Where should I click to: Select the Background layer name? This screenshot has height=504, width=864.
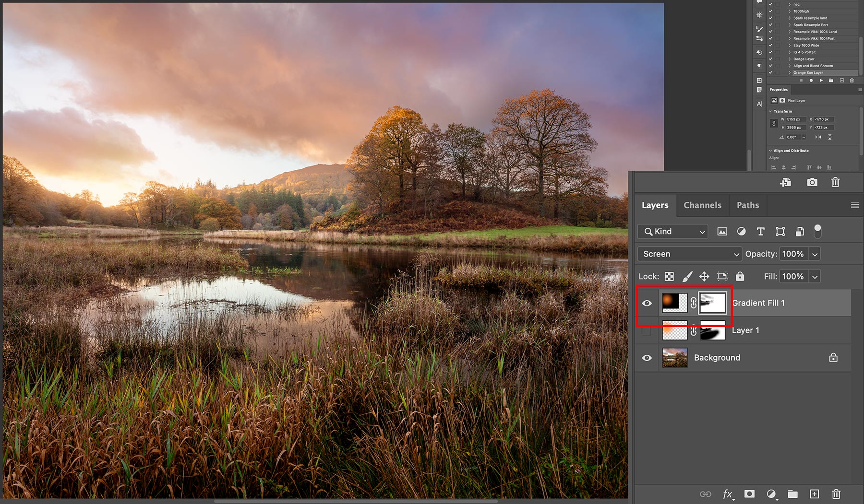717,358
